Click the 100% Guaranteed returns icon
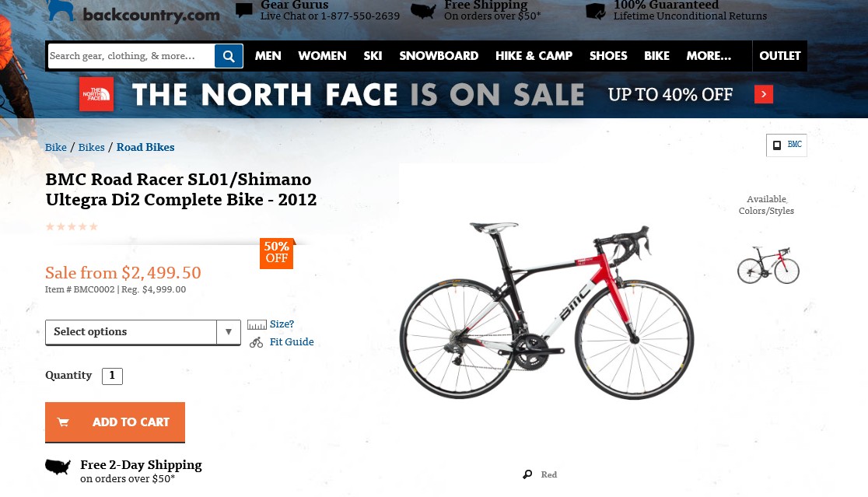 pyautogui.click(x=596, y=11)
